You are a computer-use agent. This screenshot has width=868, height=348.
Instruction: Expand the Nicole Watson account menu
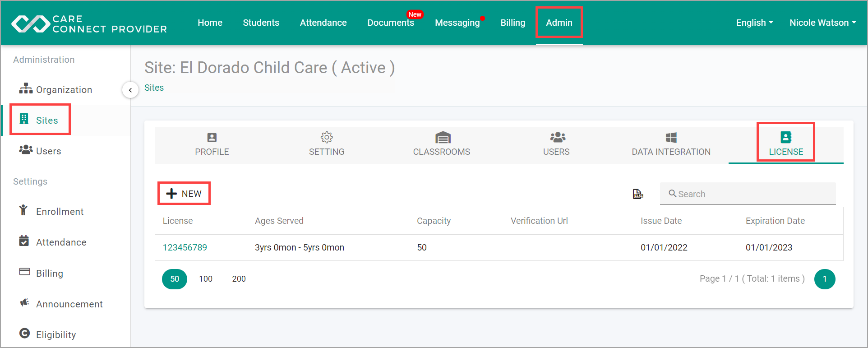(823, 23)
